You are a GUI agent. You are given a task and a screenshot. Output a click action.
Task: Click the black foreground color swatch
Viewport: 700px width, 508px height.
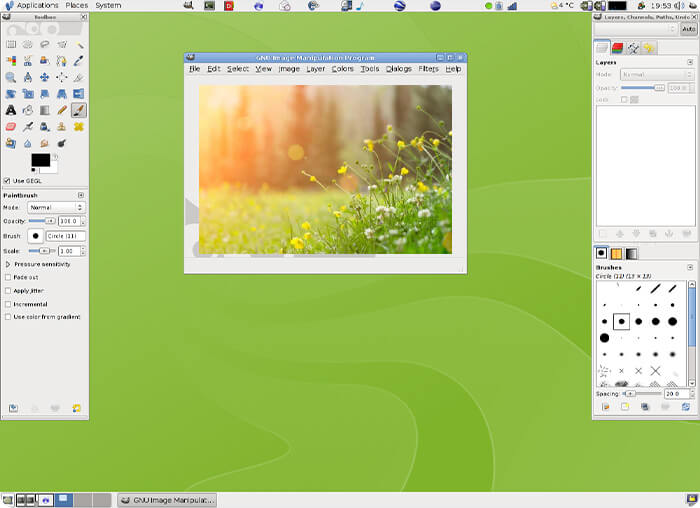pyautogui.click(x=41, y=160)
